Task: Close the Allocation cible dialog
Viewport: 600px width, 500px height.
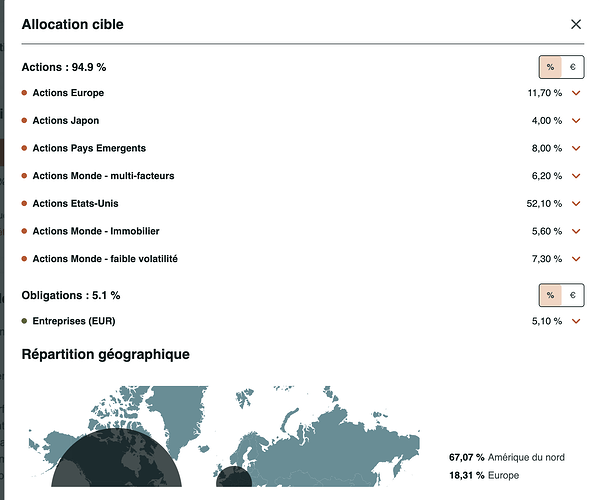Action: pos(576,24)
